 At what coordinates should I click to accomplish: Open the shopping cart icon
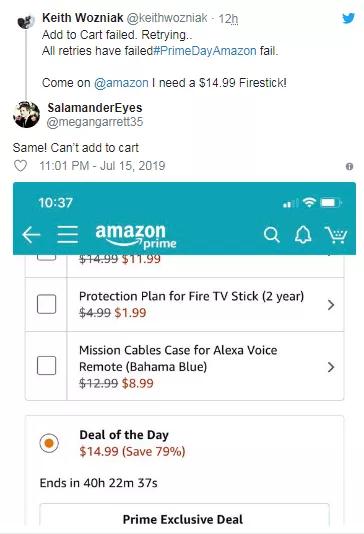(x=336, y=235)
